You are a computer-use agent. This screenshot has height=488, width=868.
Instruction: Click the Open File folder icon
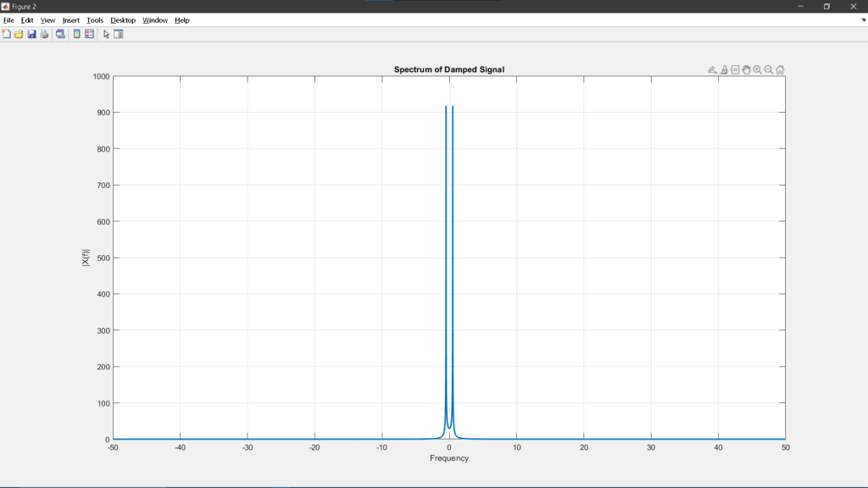pyautogui.click(x=19, y=34)
